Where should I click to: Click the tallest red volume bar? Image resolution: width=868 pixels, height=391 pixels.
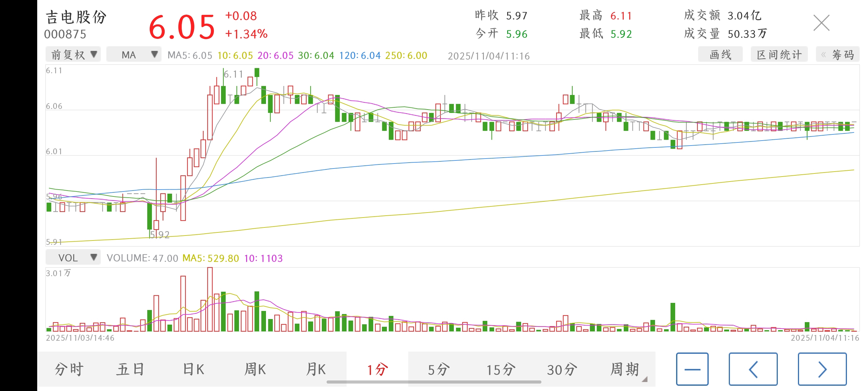click(210, 299)
